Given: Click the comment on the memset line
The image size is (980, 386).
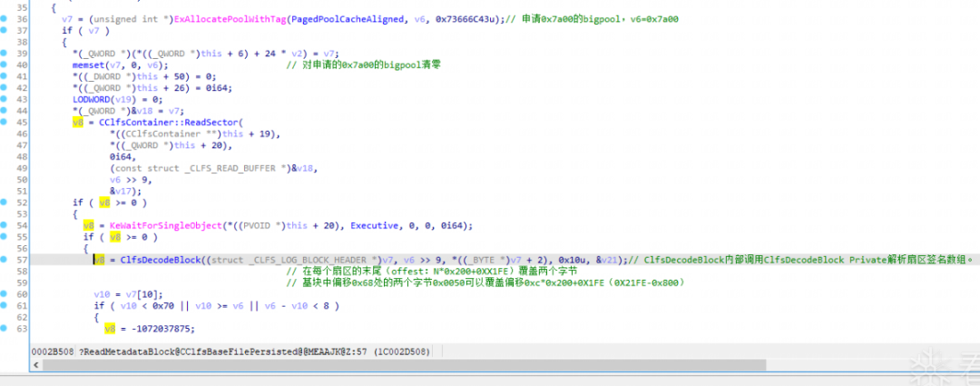Looking at the screenshot, I should coord(365,65).
